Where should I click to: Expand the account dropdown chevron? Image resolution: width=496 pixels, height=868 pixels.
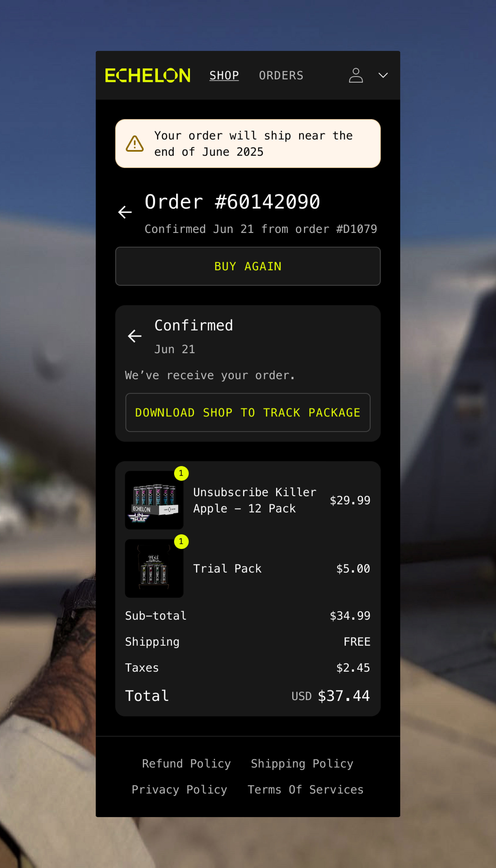click(383, 75)
